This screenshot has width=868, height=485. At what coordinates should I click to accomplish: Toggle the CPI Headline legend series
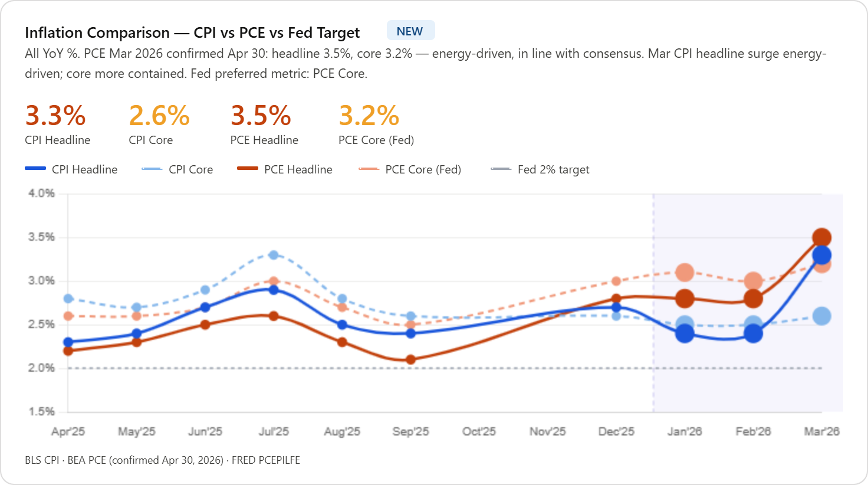71,169
